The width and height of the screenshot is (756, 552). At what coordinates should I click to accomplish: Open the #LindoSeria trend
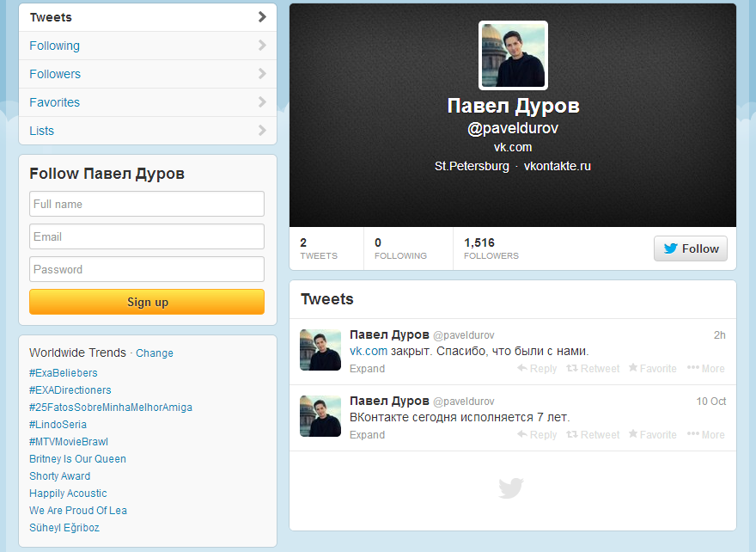[58, 425]
